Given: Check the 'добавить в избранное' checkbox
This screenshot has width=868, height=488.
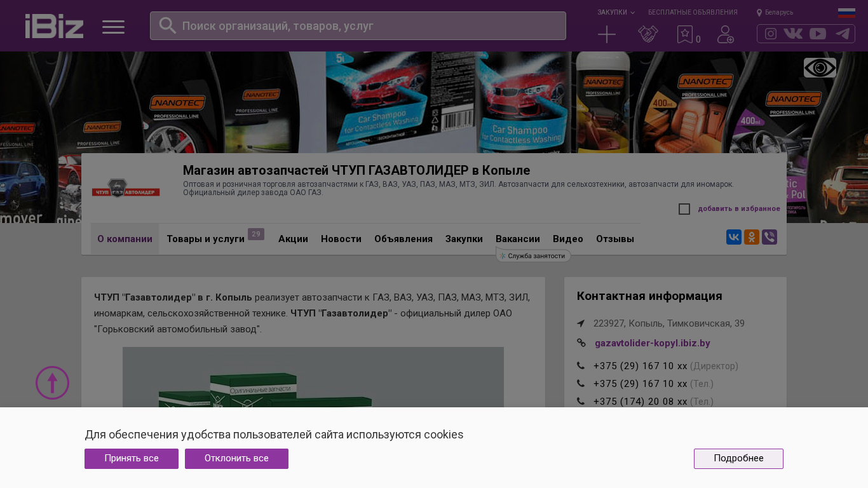Looking at the screenshot, I should click(684, 209).
